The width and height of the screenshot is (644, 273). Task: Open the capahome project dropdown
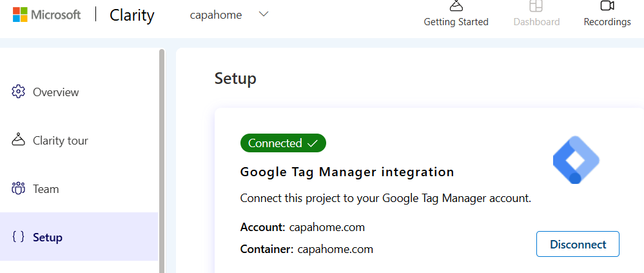click(x=229, y=15)
